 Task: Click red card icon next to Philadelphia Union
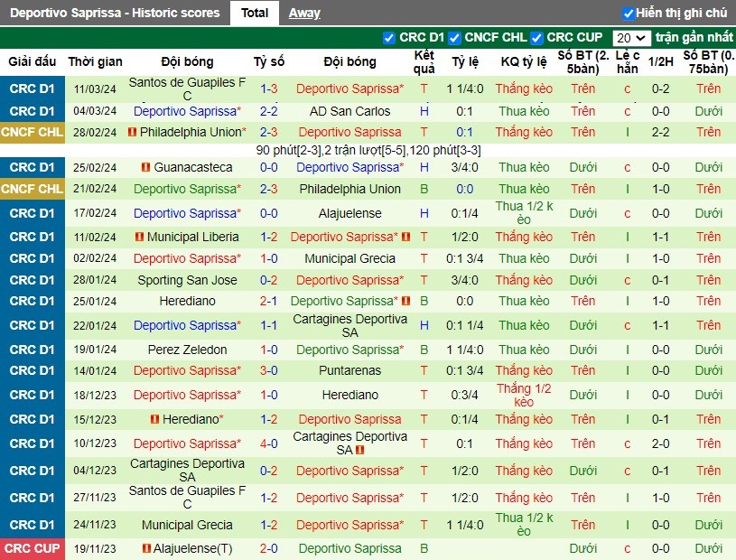click(x=132, y=132)
